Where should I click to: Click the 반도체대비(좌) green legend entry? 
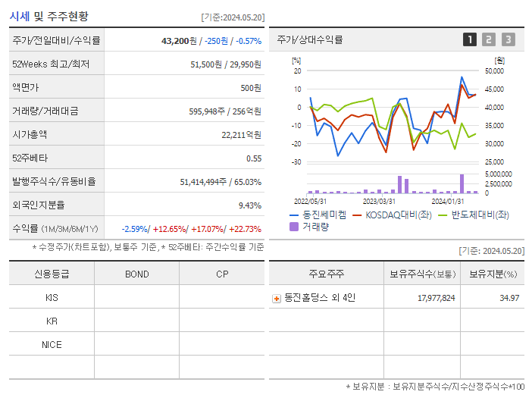click(474, 215)
